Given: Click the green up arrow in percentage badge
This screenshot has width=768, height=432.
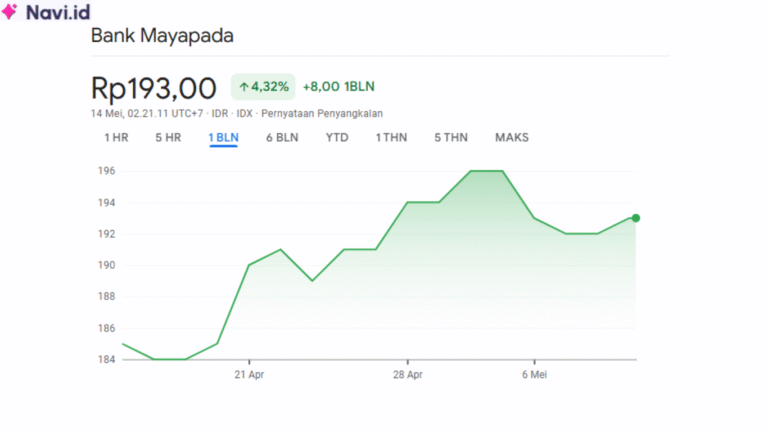Looking at the screenshot, I should 243,87.
